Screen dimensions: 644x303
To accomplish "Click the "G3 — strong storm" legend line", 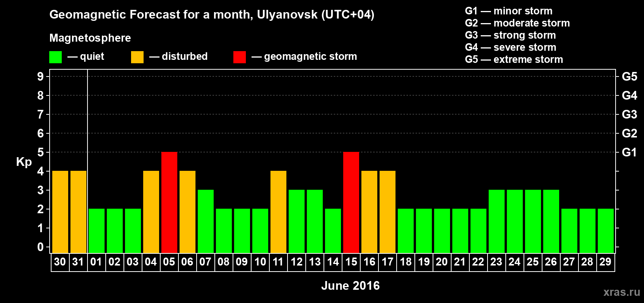I will click(511, 35).
